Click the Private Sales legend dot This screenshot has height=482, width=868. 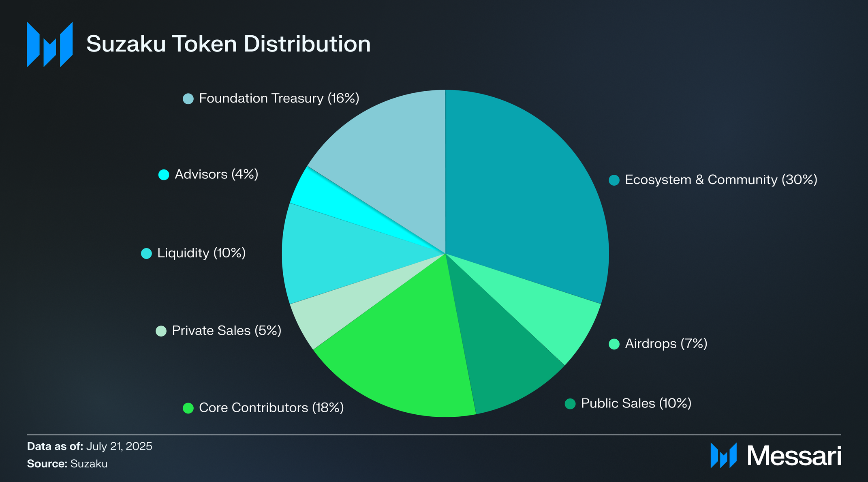pyautogui.click(x=161, y=331)
